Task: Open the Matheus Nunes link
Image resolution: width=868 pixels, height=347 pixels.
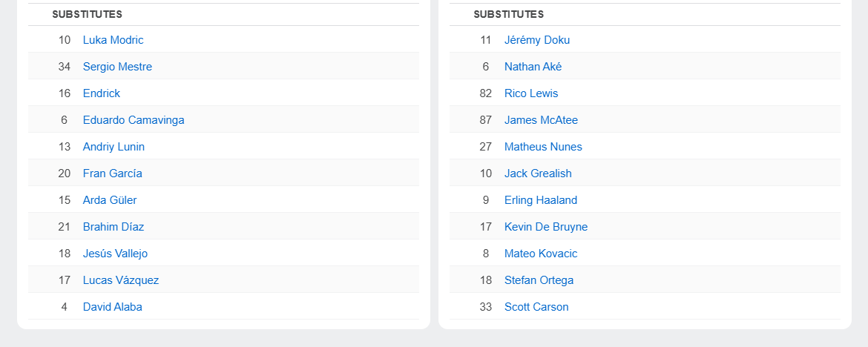Action: [543, 147]
